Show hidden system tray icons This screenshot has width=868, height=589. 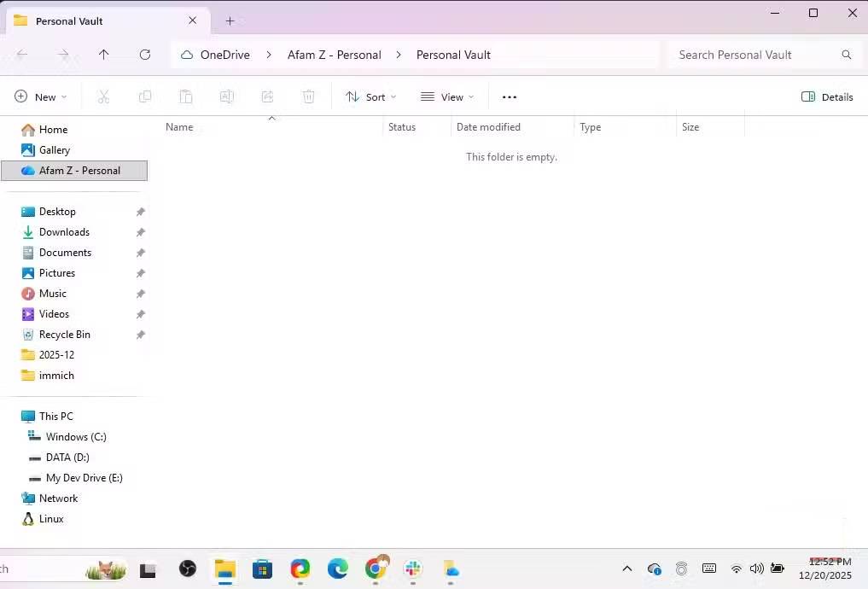point(627,569)
